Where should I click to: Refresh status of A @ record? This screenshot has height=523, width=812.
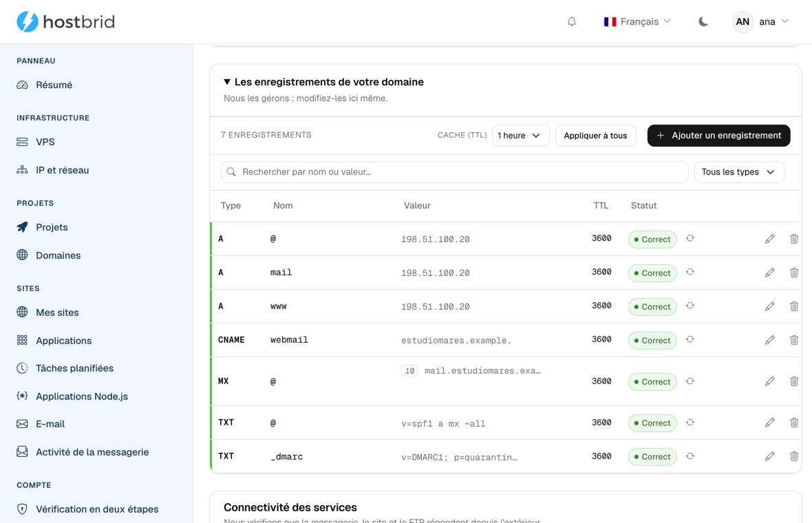[690, 238]
